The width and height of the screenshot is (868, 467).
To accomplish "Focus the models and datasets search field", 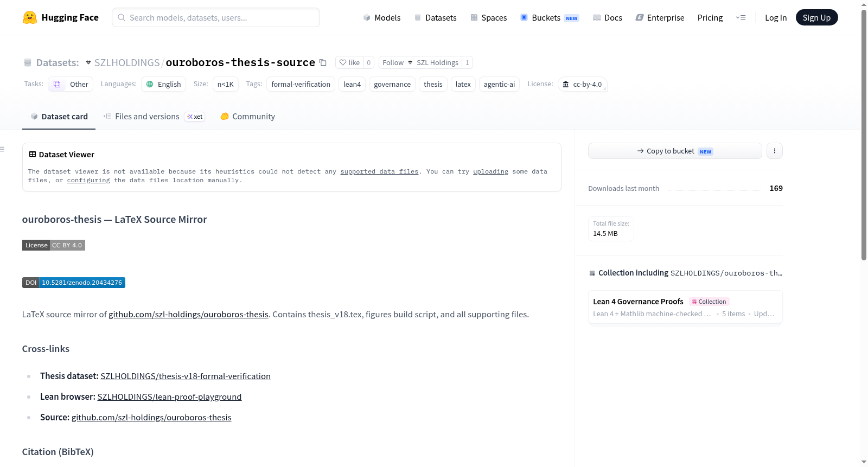I will tap(216, 17).
